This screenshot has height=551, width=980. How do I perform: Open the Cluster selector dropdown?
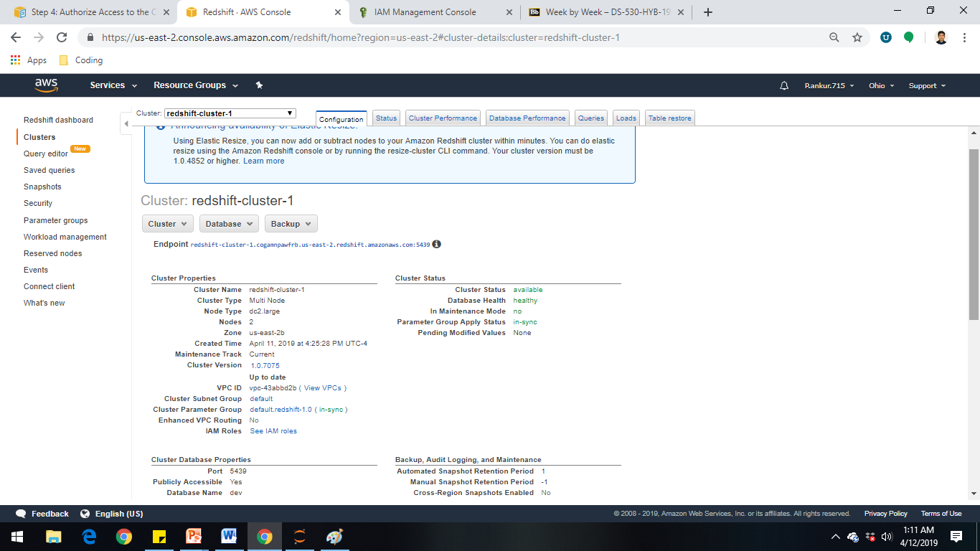click(230, 113)
